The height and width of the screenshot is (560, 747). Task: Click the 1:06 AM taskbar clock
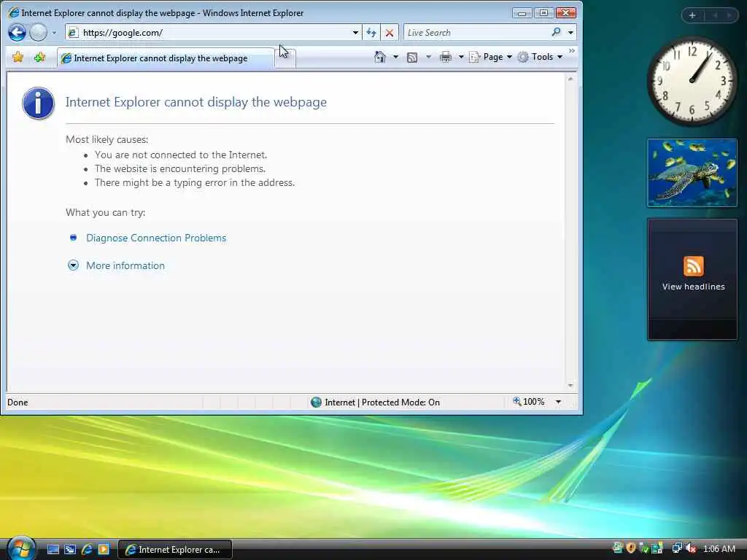coord(719,549)
